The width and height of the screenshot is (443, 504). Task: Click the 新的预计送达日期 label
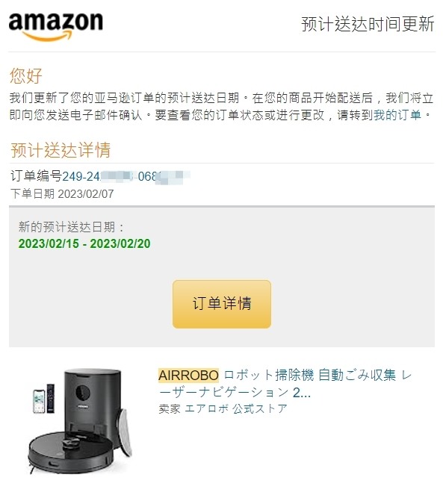71,227
